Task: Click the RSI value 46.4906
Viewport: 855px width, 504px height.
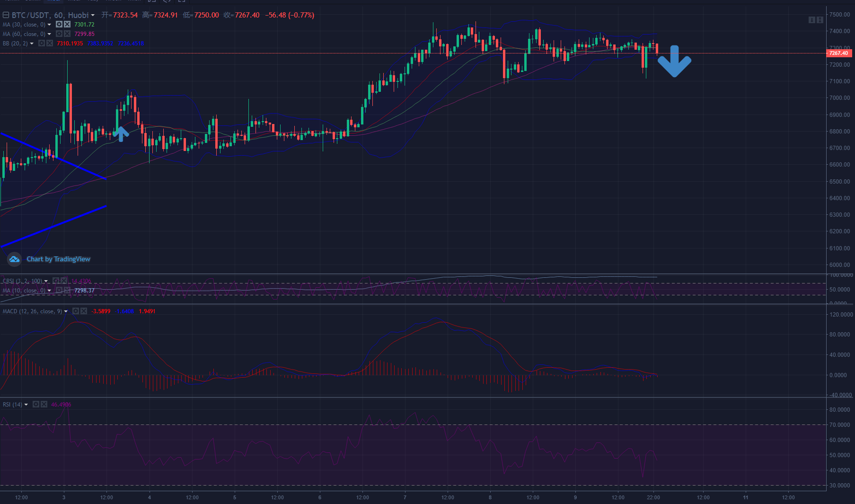Action: pyautogui.click(x=61, y=405)
